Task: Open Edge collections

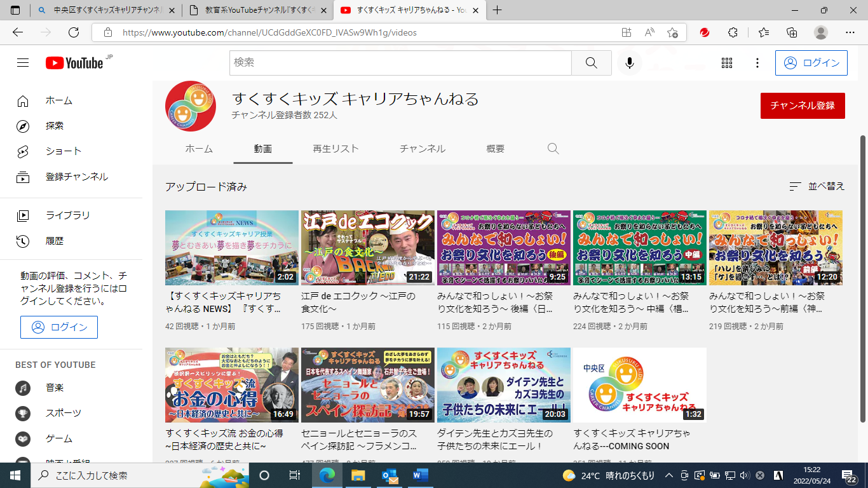Action: [792, 32]
